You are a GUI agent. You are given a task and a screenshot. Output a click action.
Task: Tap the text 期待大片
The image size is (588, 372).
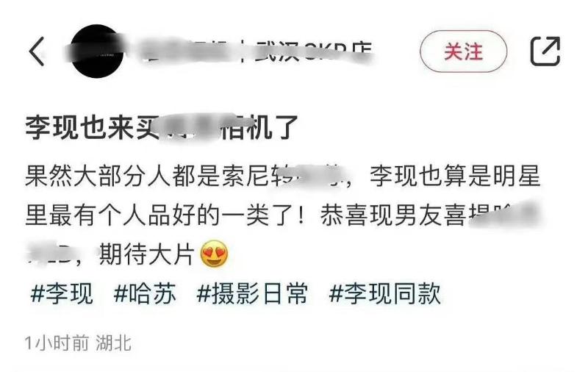click(146, 254)
